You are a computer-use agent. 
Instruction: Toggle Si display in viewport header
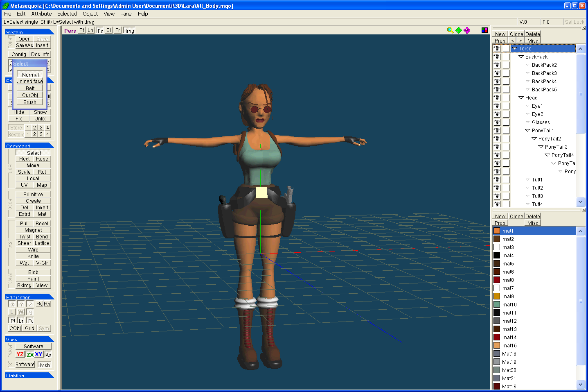point(108,30)
